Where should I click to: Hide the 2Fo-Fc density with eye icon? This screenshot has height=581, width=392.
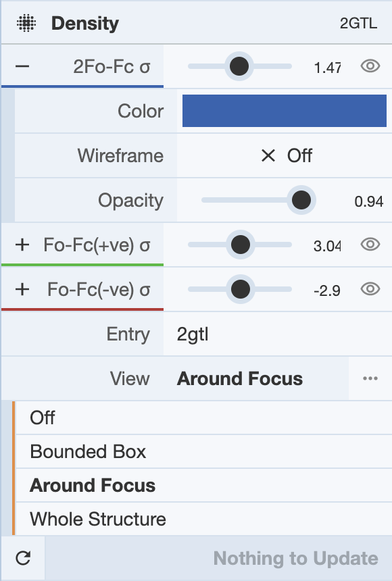(x=370, y=66)
